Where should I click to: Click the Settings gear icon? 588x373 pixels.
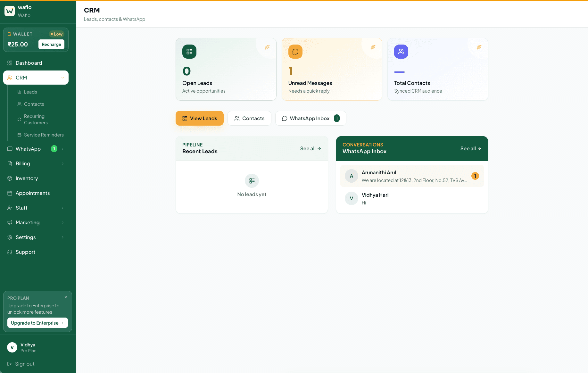tap(10, 237)
